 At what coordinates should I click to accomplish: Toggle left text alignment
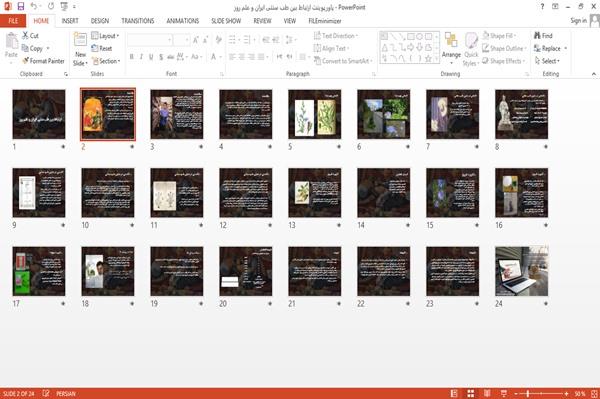[232, 57]
